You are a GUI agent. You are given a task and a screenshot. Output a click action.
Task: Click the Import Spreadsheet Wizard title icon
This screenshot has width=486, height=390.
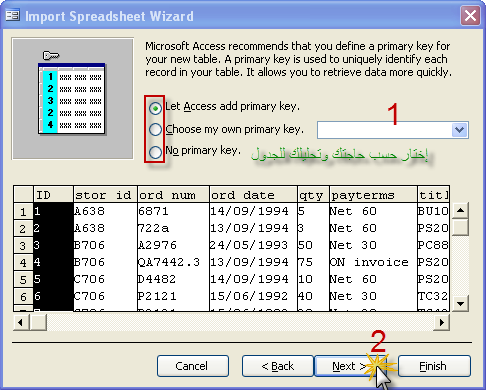[x=13, y=15]
